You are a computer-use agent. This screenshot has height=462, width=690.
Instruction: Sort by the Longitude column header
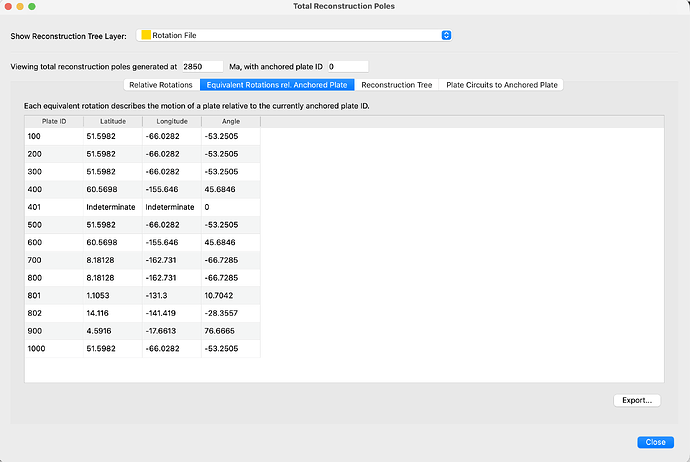(172, 121)
